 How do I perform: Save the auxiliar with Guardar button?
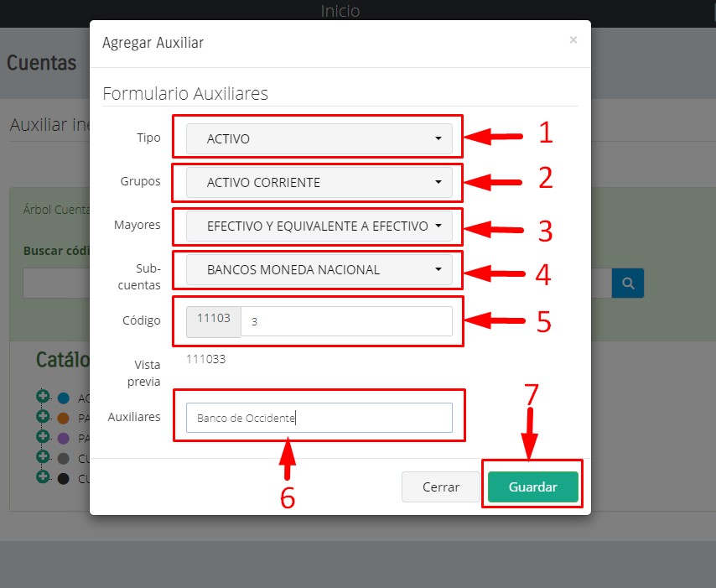533,487
